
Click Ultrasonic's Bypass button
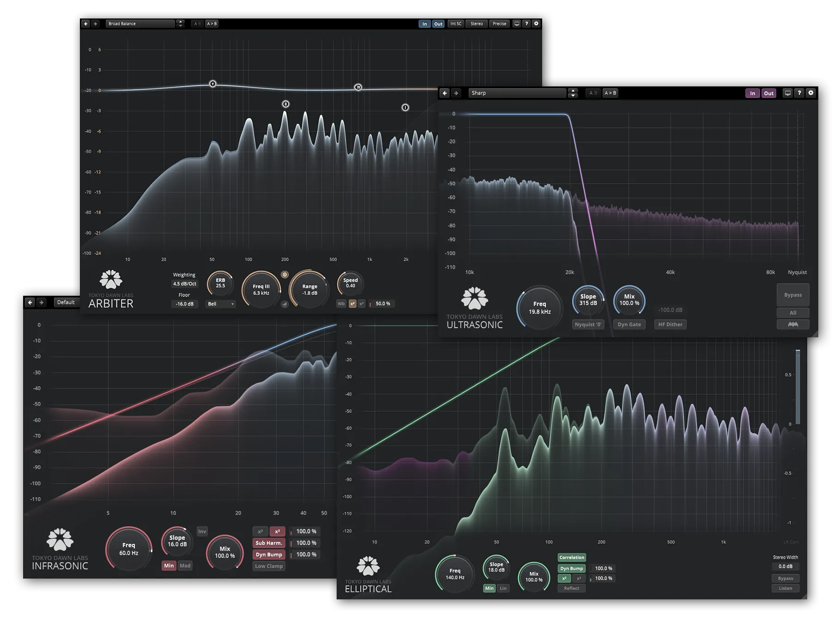click(793, 295)
